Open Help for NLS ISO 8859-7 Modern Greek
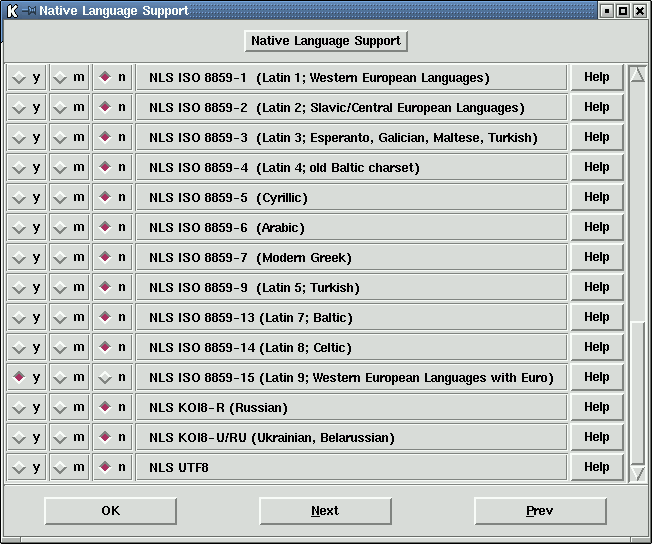 coord(597,257)
